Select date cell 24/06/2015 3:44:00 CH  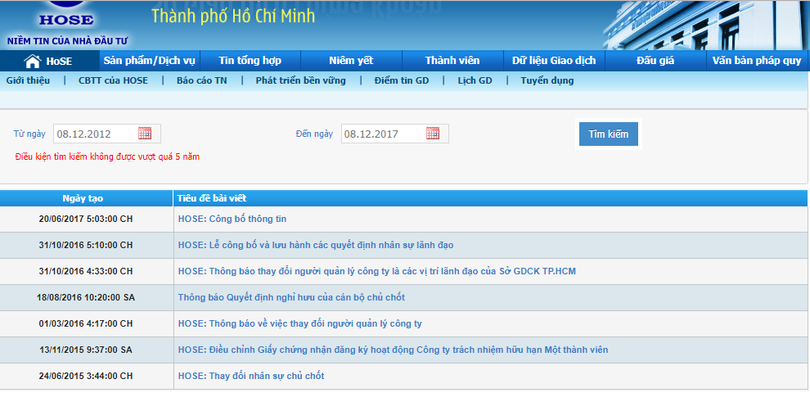(86, 376)
